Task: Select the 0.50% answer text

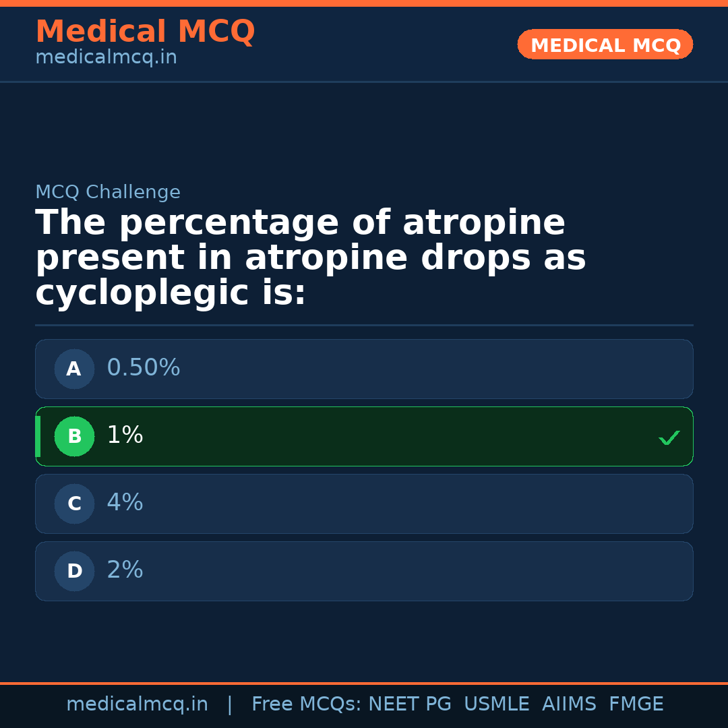Action: click(x=144, y=368)
